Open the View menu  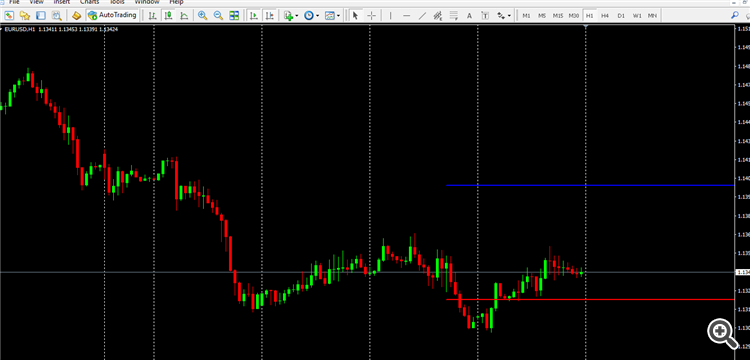point(36,2)
